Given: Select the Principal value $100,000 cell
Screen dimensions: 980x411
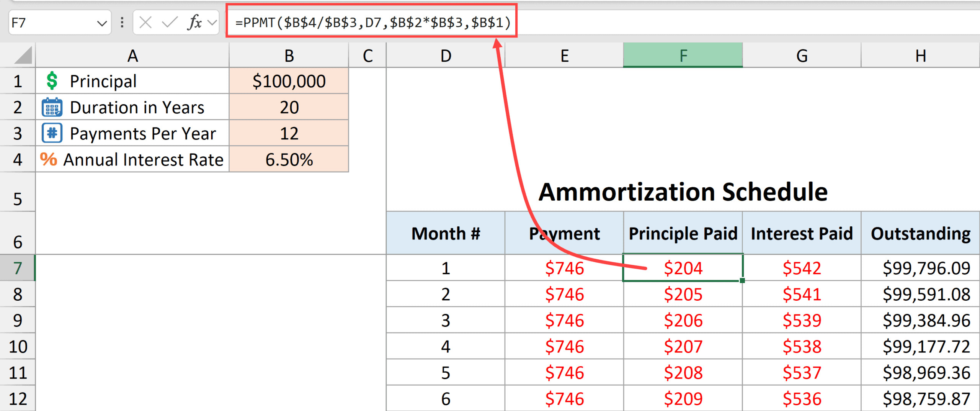Looking at the screenshot, I should 289,81.
